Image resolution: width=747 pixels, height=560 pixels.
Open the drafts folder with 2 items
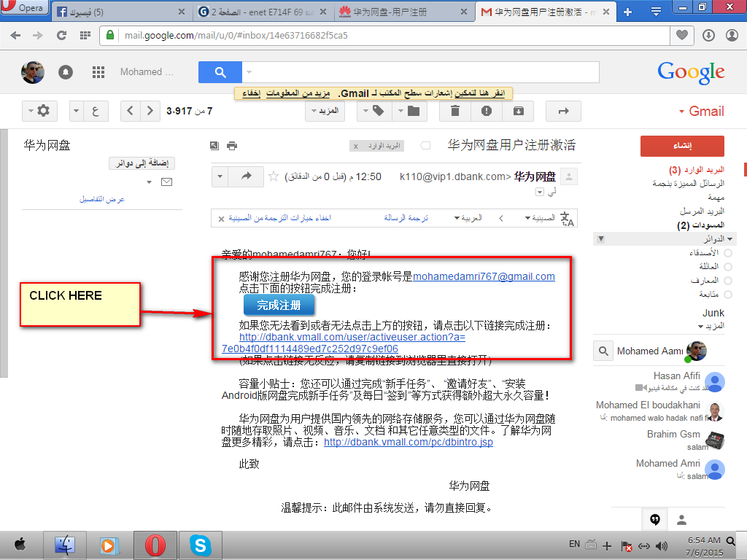pyautogui.click(x=701, y=225)
